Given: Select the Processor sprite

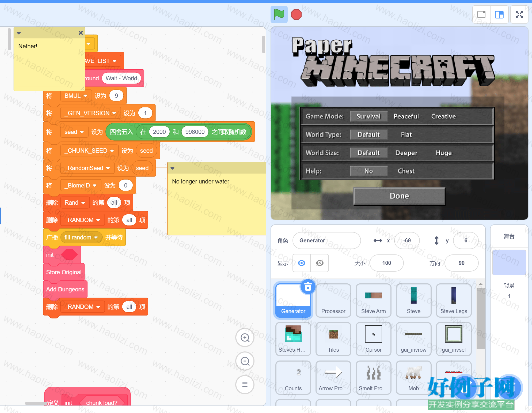Looking at the screenshot, I should click(333, 301).
